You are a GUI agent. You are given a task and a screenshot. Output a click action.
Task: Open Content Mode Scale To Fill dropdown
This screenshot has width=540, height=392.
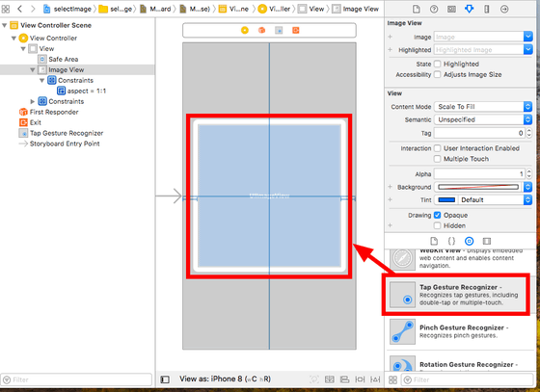[x=483, y=107]
